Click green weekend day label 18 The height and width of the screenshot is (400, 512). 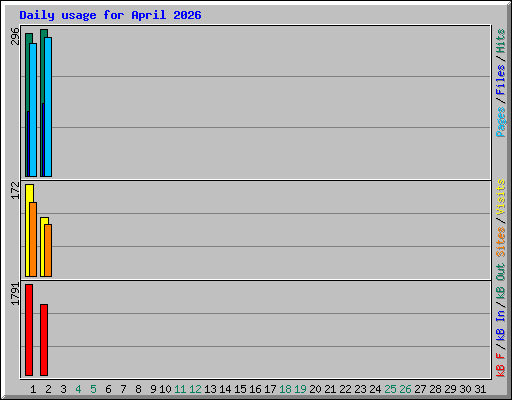pyautogui.click(x=285, y=389)
